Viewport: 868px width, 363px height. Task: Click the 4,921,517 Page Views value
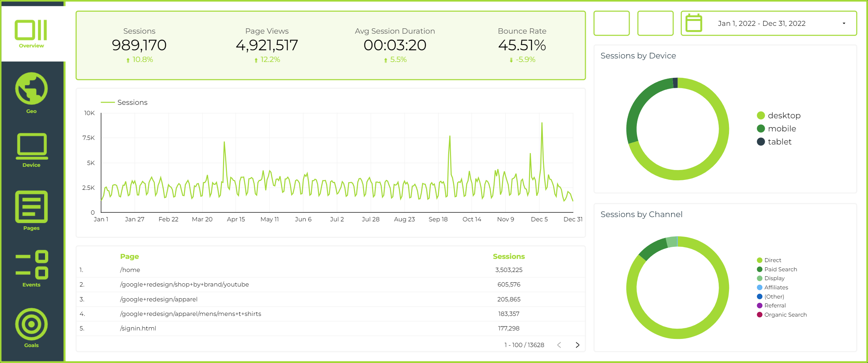coord(267,45)
